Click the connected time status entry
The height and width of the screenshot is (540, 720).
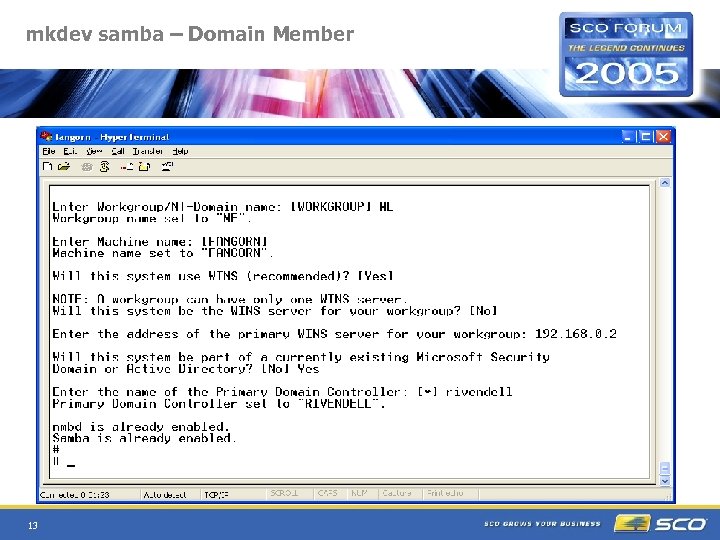tap(75, 495)
